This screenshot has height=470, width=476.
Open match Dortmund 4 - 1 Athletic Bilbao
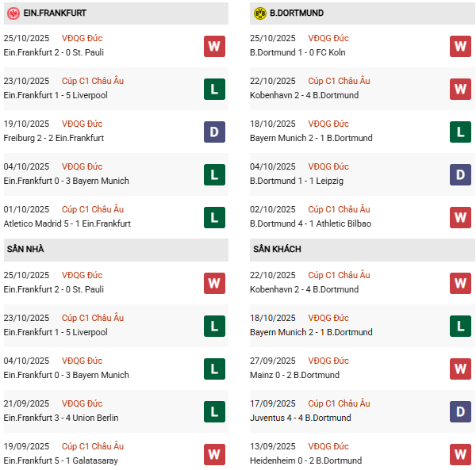click(310, 224)
